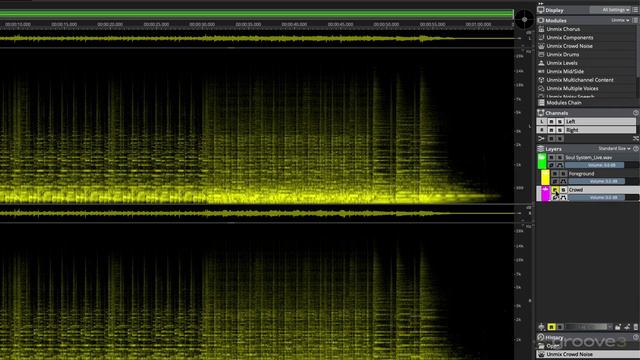The height and width of the screenshot is (360, 640).
Task: Click the new layer icon in Layers footer
Action: pyautogui.click(x=618, y=327)
